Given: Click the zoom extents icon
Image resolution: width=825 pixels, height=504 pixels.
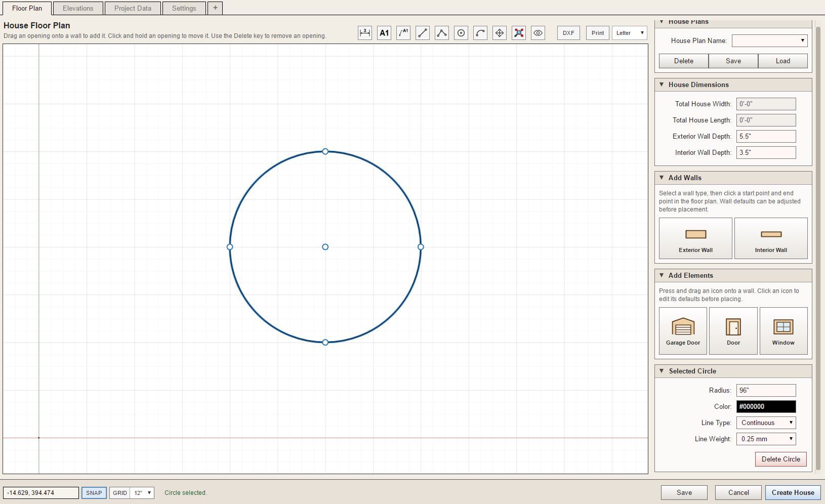Looking at the screenshot, I should [x=519, y=33].
